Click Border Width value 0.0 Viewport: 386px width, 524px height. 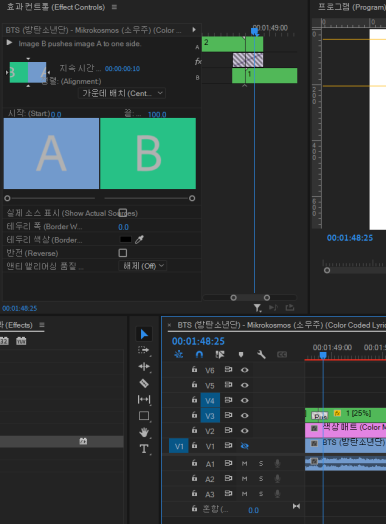123,227
